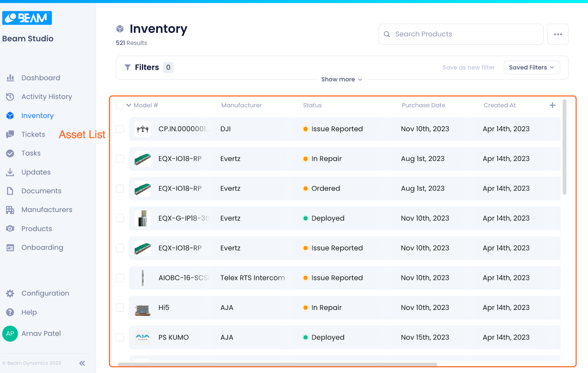Open Arnav Patel profile
The width and height of the screenshot is (588, 373).
[x=41, y=333]
